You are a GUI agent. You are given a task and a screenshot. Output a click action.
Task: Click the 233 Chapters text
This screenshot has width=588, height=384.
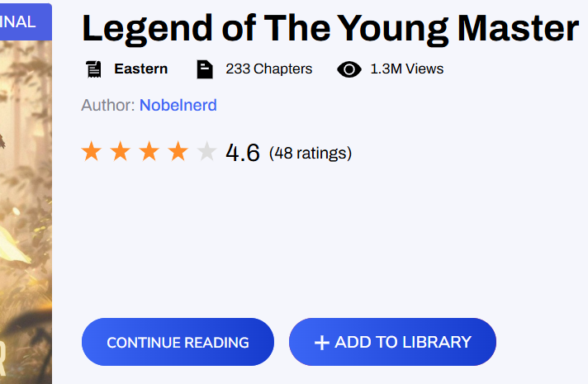[x=269, y=69]
